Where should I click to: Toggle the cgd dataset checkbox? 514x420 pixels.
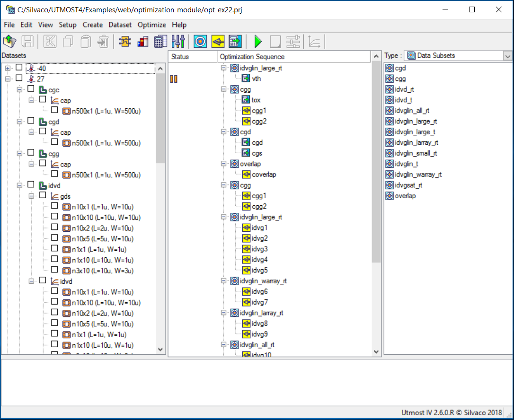click(31, 121)
